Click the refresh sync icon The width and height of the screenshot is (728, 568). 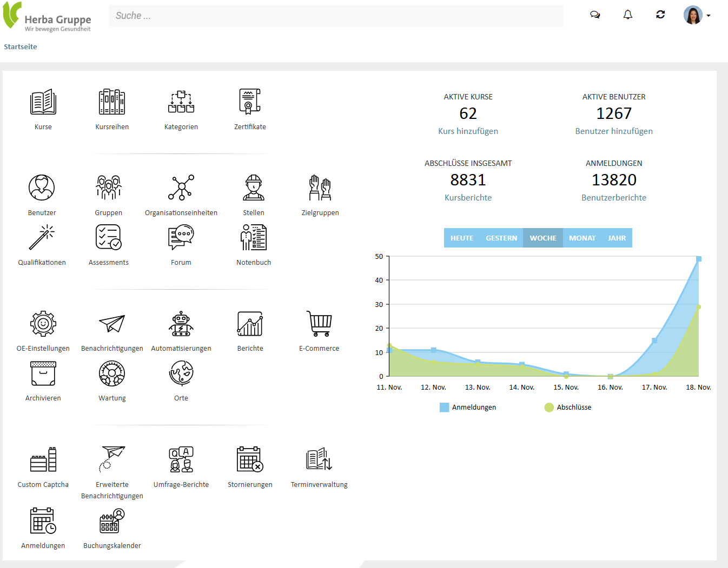tap(660, 15)
